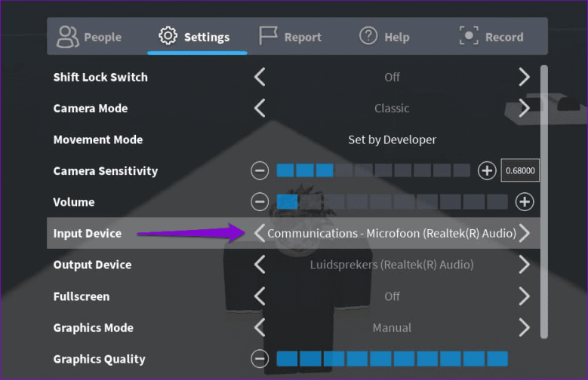Toggle Fullscreen using the right arrow
Screen dimensions: 588x380
point(525,296)
